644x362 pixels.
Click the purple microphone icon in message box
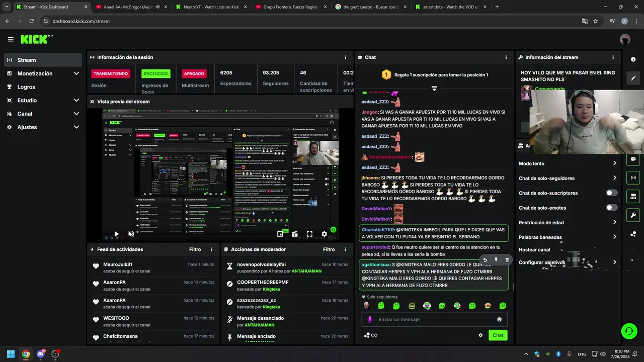coord(370,319)
